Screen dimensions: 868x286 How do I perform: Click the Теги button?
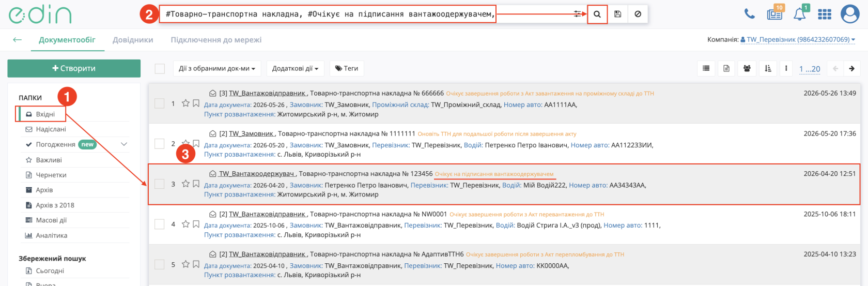pos(347,68)
